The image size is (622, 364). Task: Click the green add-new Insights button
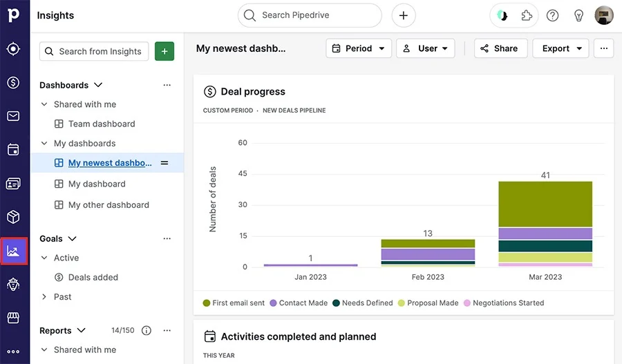click(164, 51)
